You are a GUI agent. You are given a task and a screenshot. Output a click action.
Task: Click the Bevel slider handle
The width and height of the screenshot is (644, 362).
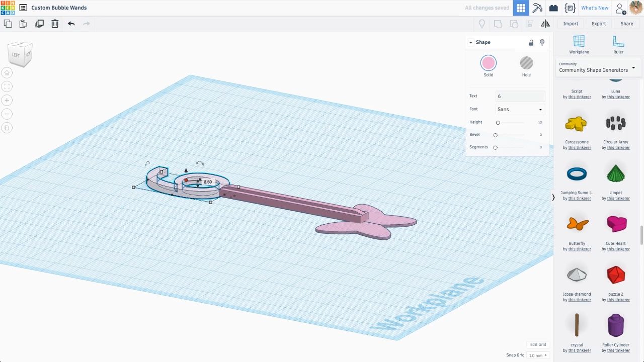tap(496, 135)
